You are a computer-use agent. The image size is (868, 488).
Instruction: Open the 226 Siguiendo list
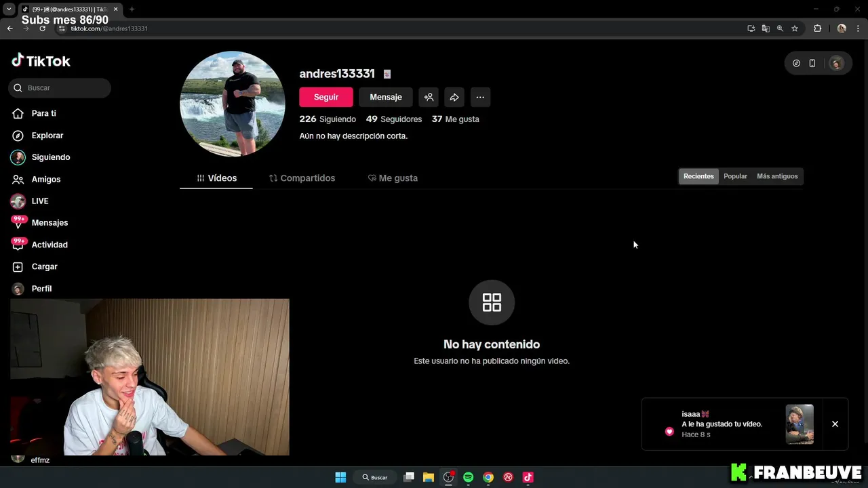pos(328,119)
